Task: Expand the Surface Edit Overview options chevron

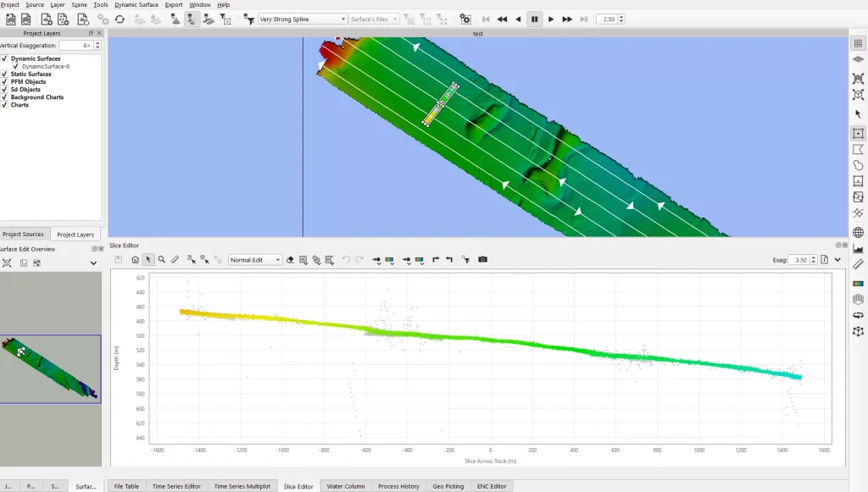Action: pos(93,263)
